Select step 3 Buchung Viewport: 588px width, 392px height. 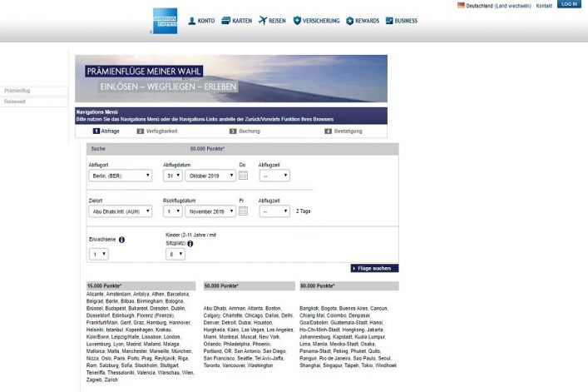245,131
